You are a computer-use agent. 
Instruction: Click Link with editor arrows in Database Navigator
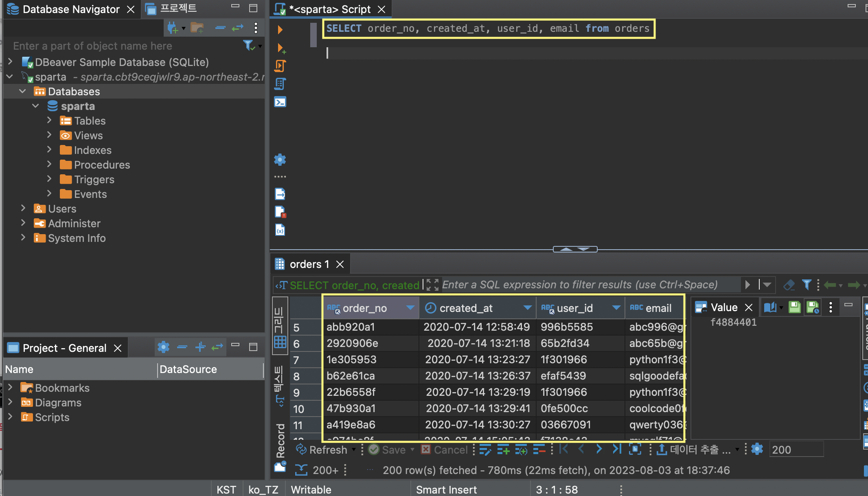click(237, 28)
